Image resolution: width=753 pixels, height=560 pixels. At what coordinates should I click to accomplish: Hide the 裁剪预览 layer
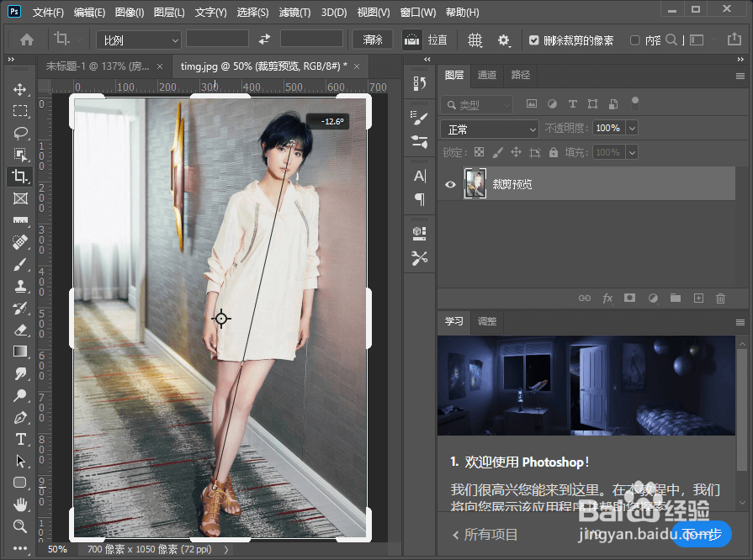tap(450, 184)
